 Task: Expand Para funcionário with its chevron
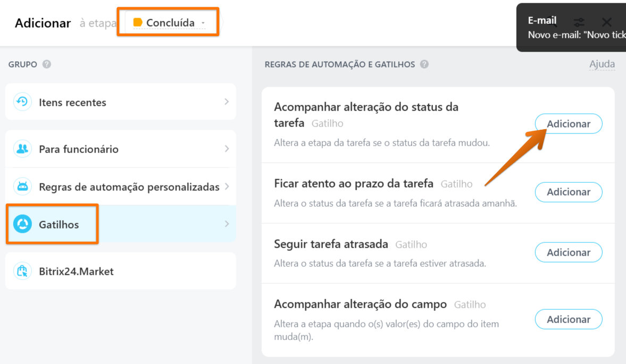[x=227, y=149]
